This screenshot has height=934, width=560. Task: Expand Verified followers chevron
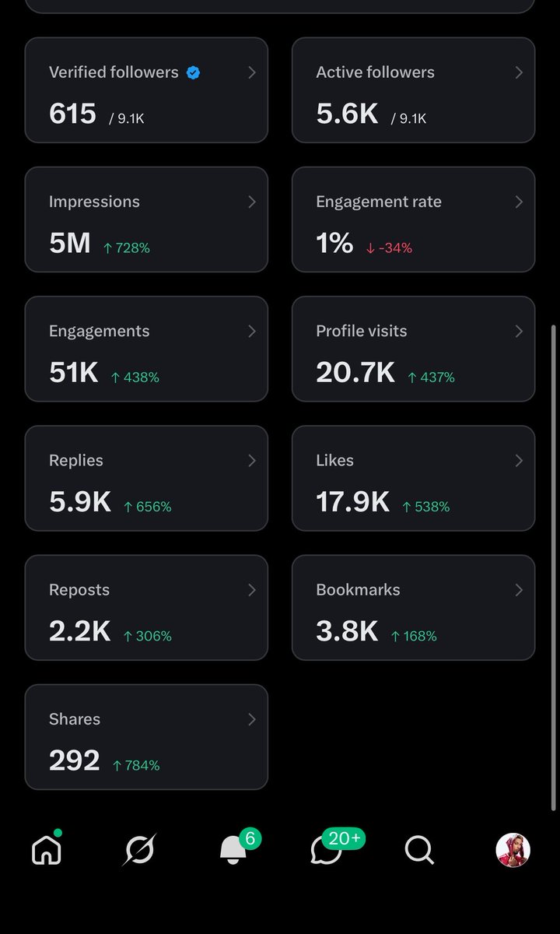(x=251, y=72)
